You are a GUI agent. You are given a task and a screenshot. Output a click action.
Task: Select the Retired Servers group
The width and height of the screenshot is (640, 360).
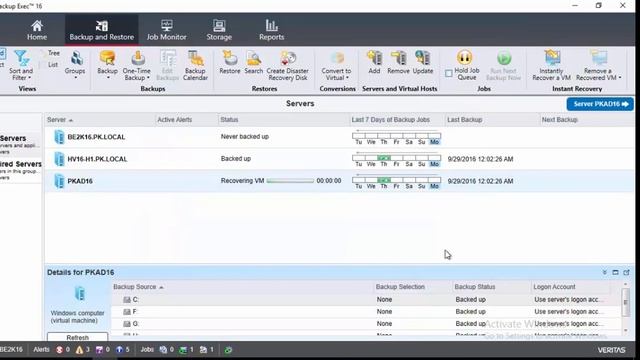(20, 170)
